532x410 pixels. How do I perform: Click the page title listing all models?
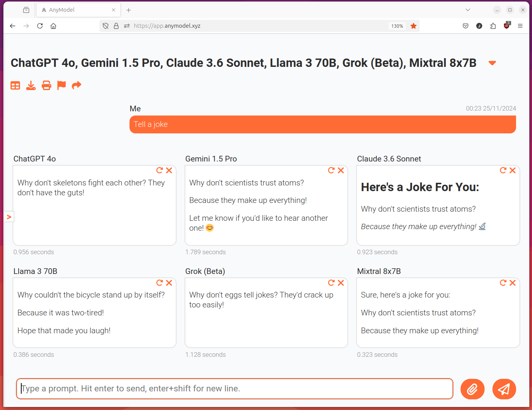click(243, 63)
